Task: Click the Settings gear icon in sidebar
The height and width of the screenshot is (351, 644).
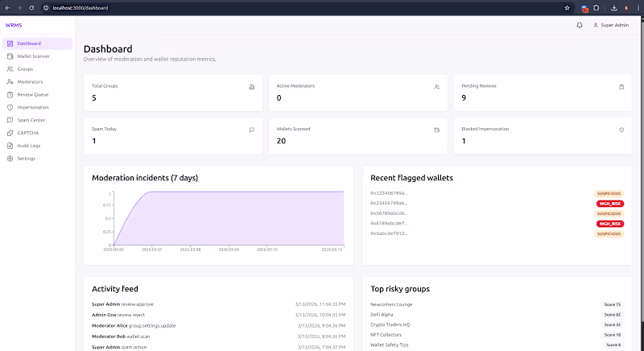Action: tap(10, 159)
